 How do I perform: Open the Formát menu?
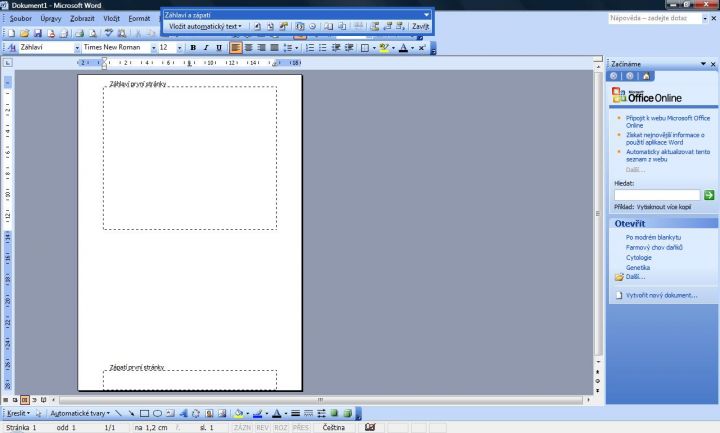click(x=139, y=18)
